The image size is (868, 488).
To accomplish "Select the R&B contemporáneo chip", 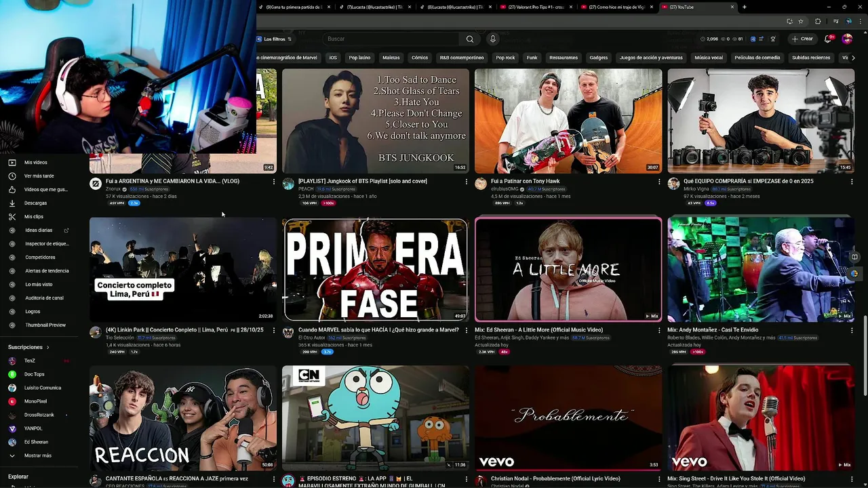I will [x=462, y=58].
